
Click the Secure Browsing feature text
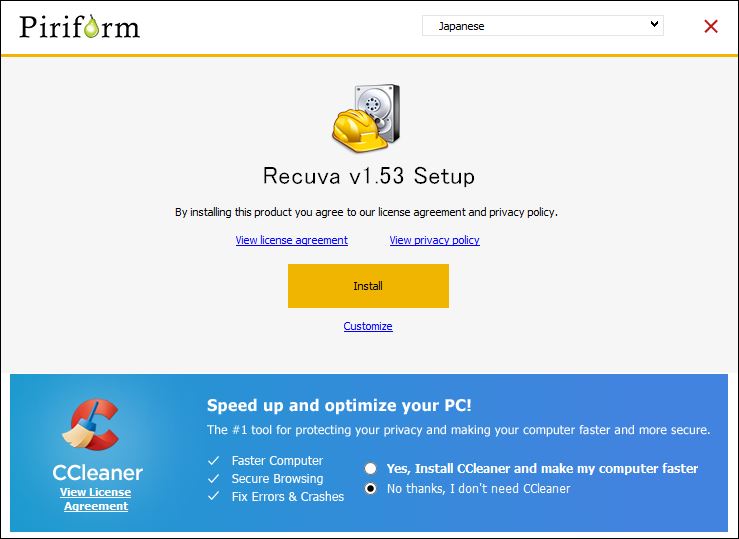pyautogui.click(x=277, y=479)
